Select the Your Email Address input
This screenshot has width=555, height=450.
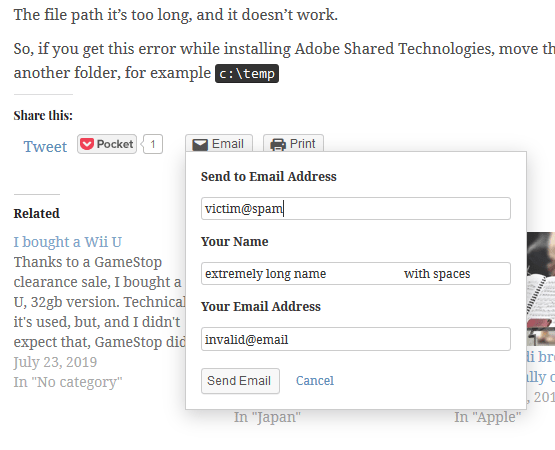[356, 339]
